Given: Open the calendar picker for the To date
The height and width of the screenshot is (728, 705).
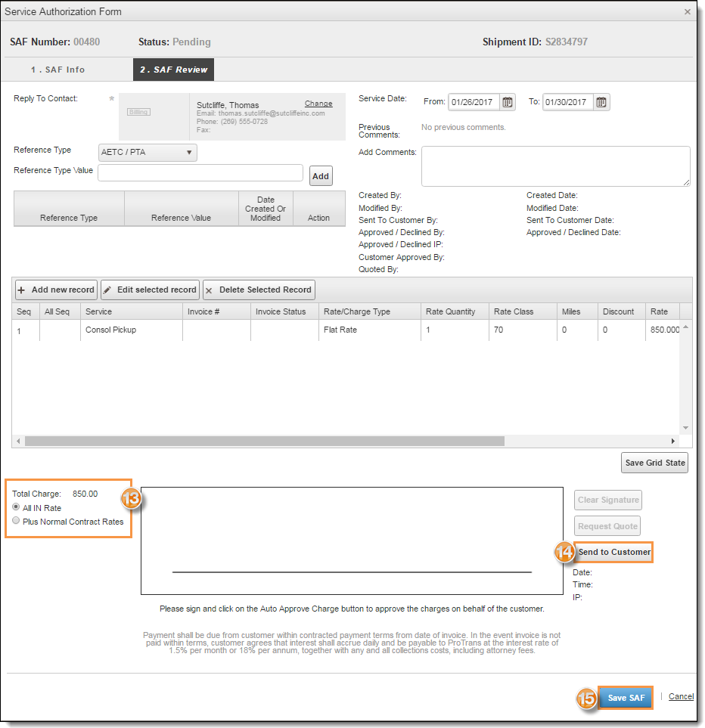Looking at the screenshot, I should coord(601,101).
